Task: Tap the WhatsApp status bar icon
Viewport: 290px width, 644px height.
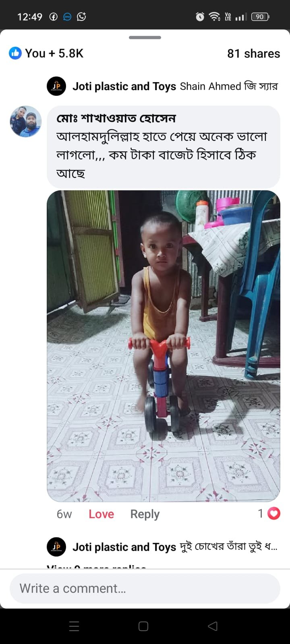Action: (81, 17)
